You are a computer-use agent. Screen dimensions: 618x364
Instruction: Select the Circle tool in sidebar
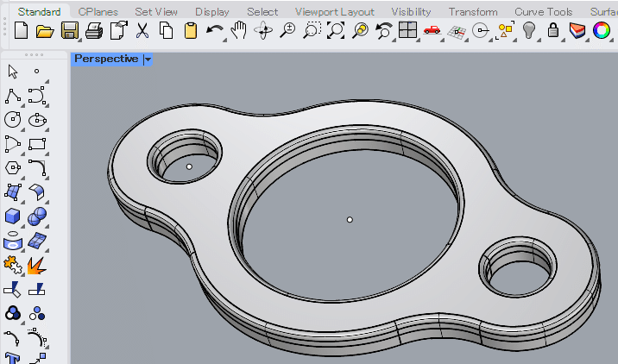(x=13, y=119)
